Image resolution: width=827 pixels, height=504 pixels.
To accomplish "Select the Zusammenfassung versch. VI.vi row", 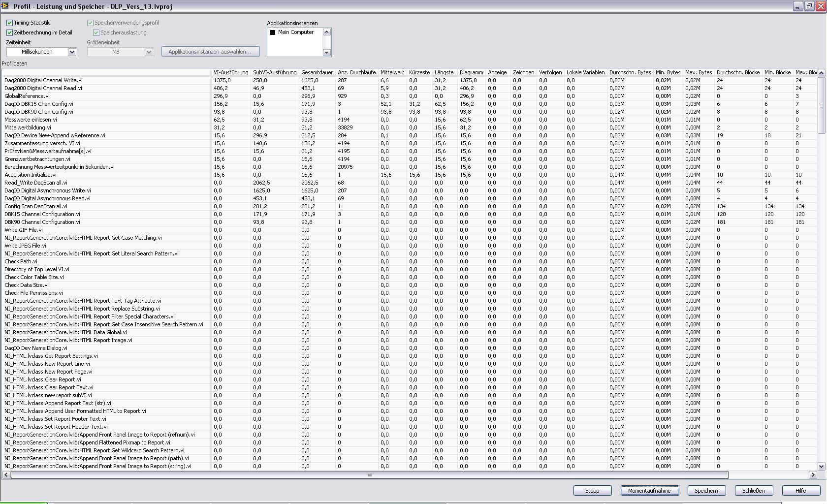I will coord(410,143).
